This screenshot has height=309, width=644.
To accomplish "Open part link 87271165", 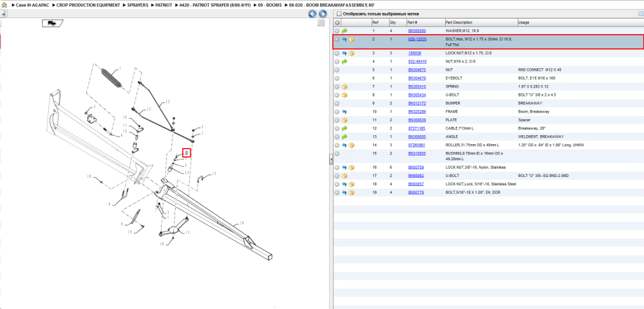I will (417, 129).
